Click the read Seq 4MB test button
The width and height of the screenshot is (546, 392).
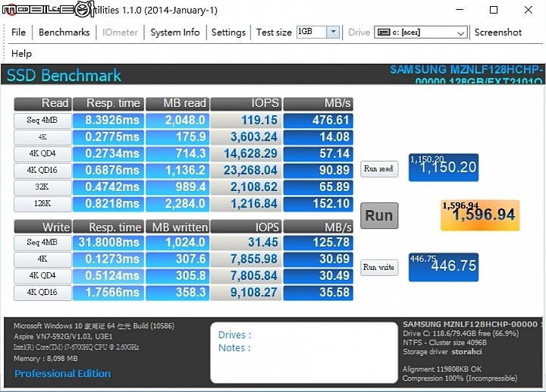42,121
